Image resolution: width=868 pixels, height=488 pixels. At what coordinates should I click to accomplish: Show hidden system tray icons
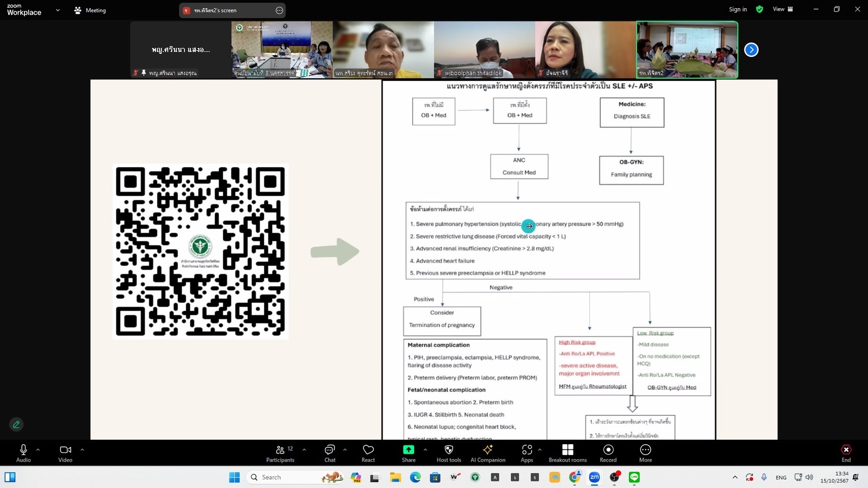tap(735, 477)
